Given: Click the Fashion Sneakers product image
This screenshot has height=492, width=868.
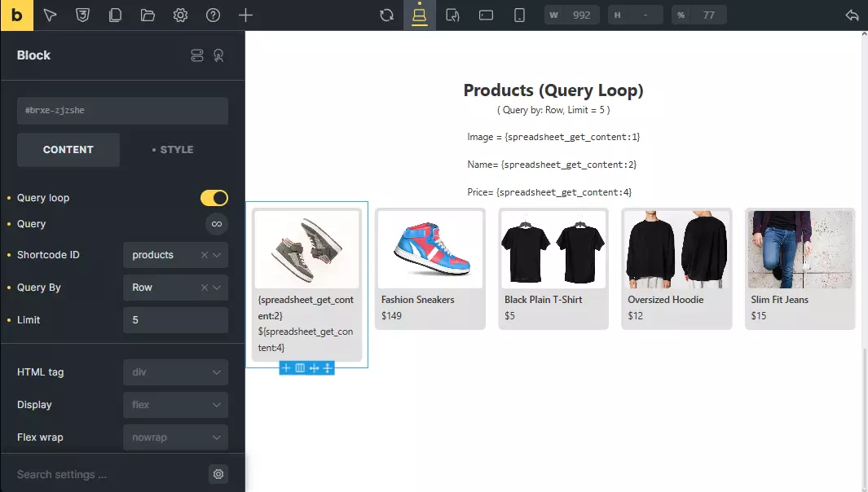Looking at the screenshot, I should (430, 249).
